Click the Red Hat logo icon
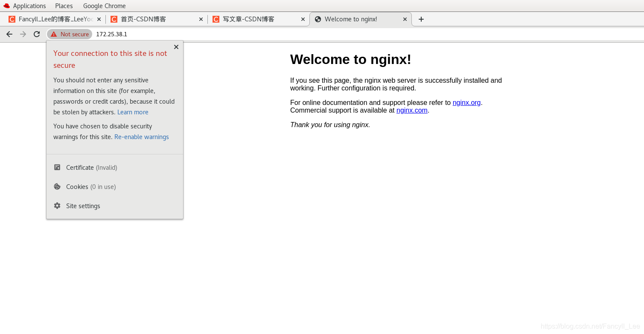The image size is (644, 334). 6,6
